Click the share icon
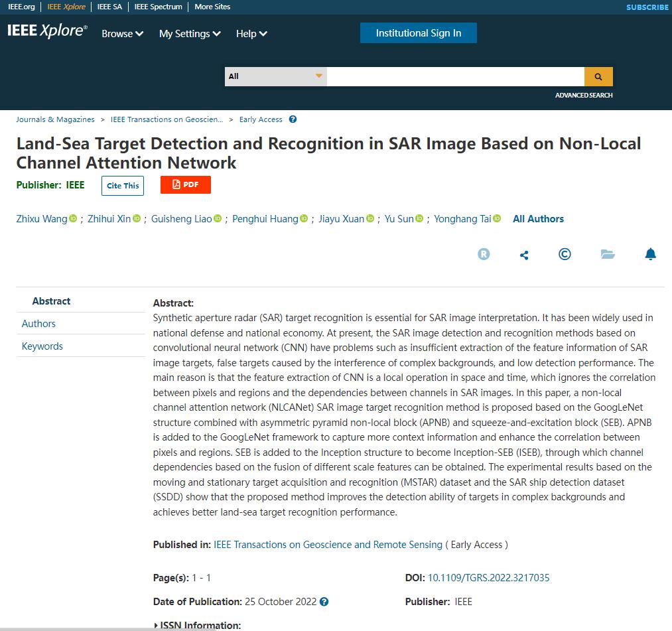Screen dimensions: 672x631 point(524,255)
